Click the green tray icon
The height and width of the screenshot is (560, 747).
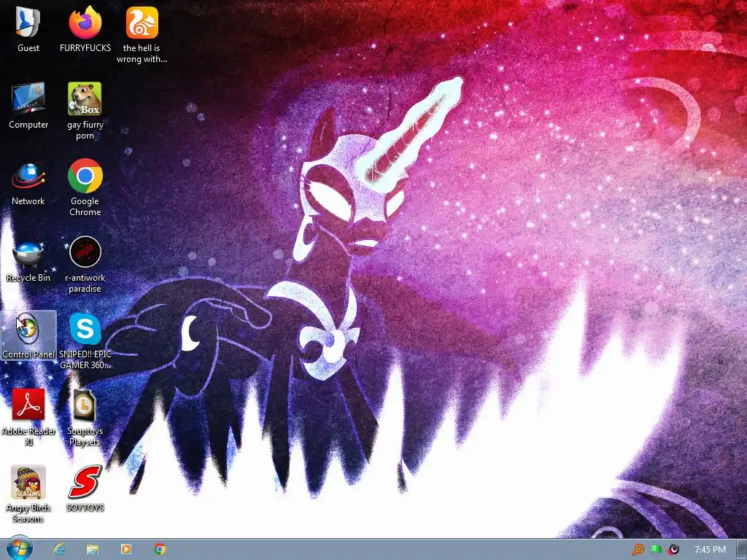(x=656, y=549)
